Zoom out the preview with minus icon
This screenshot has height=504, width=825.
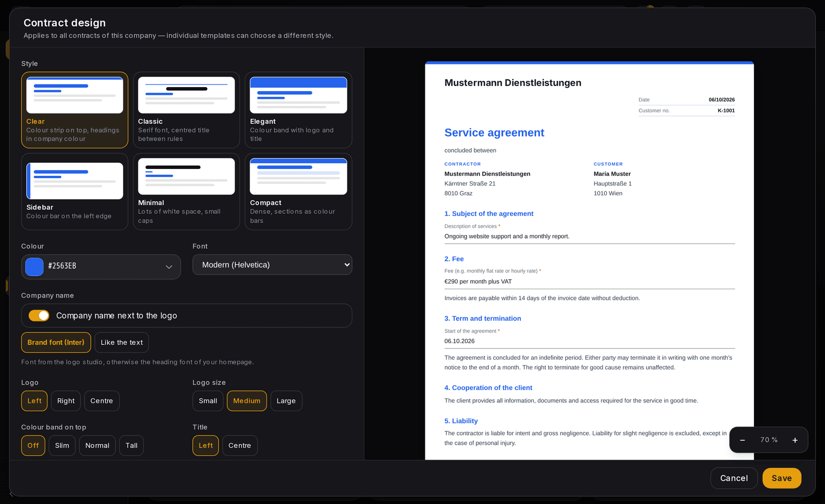point(742,440)
